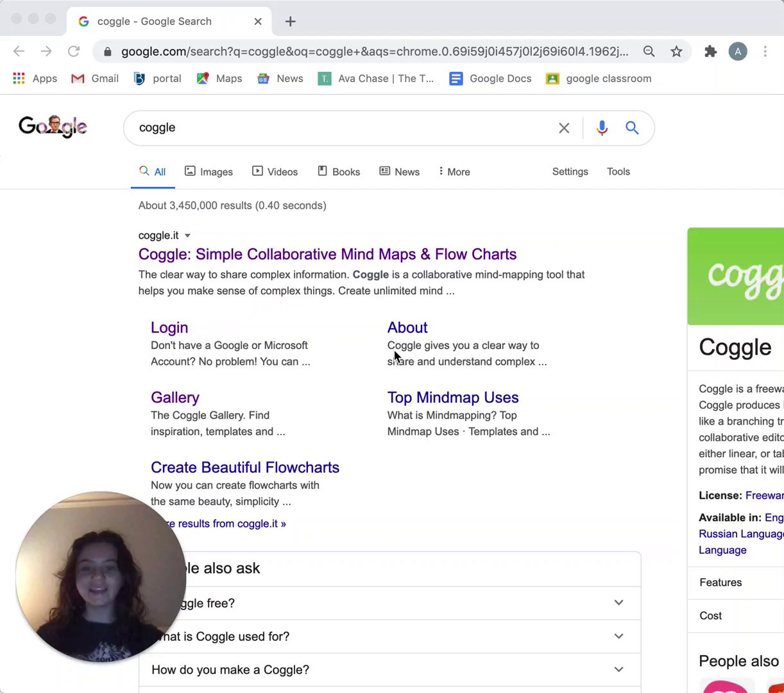Bookmark this page with the star icon
Viewport: 784px width, 693px height.
coord(676,51)
